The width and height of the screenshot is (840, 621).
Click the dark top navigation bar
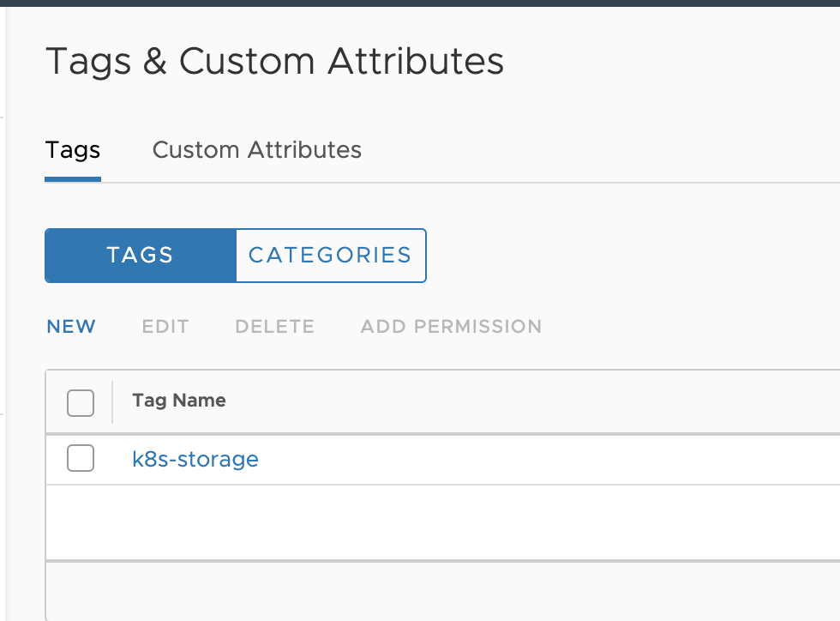pyautogui.click(x=420, y=3)
